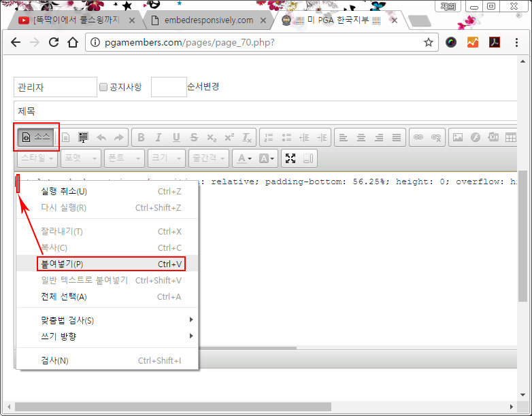Click the insert Flash icon
The image size is (532, 416).
pyautogui.click(x=476, y=137)
